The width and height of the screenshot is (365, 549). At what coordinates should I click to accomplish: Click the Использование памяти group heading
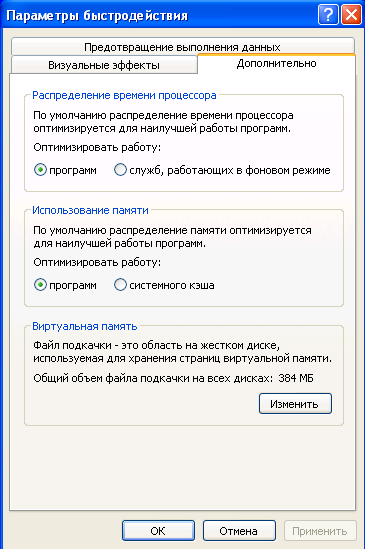[x=90, y=210]
